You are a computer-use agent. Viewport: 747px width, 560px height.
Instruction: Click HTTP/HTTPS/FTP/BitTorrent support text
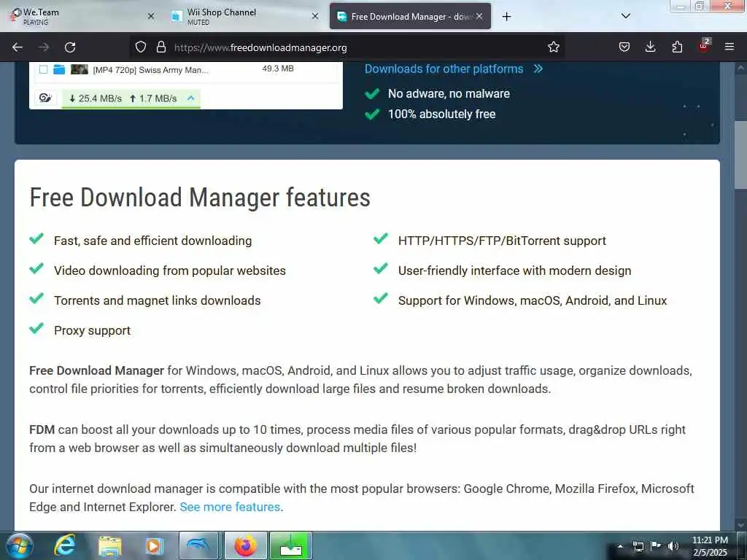[502, 241]
